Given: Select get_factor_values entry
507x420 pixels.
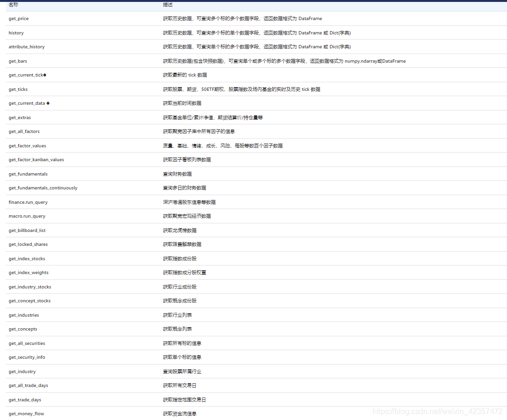Looking at the screenshot, I should coord(27,146).
